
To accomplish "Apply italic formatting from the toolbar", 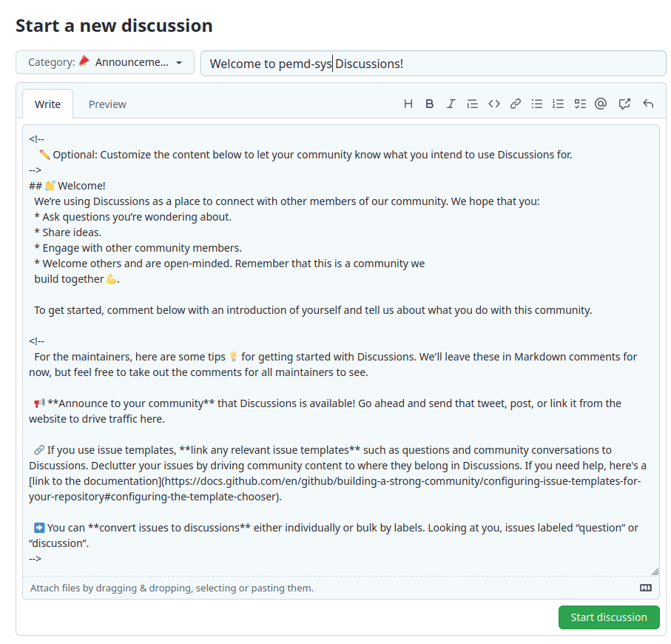I will point(451,104).
